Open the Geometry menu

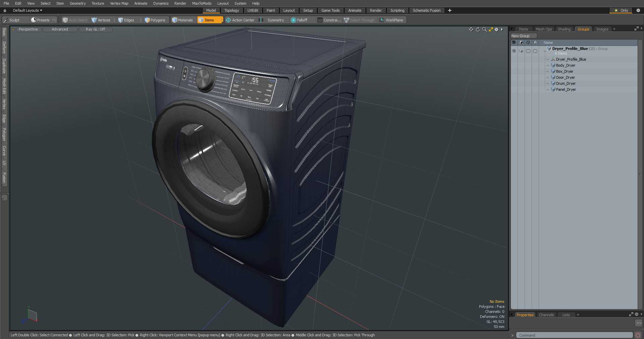[x=77, y=3]
